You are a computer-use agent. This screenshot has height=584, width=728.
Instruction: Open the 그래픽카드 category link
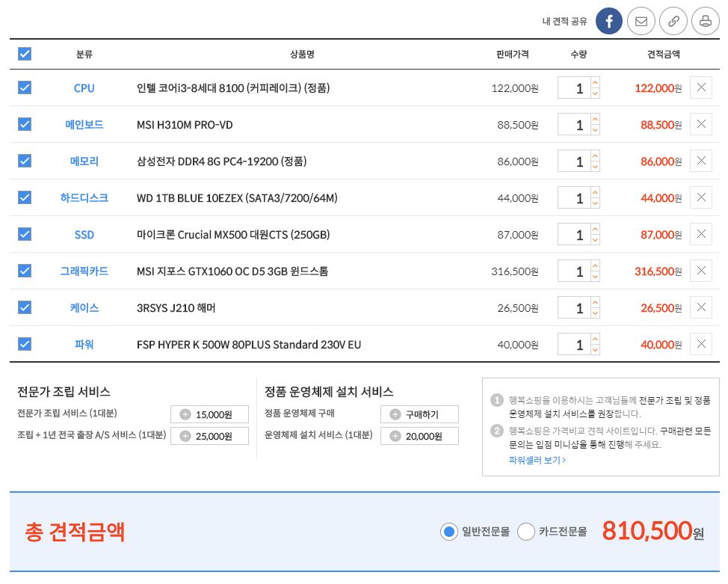84,271
